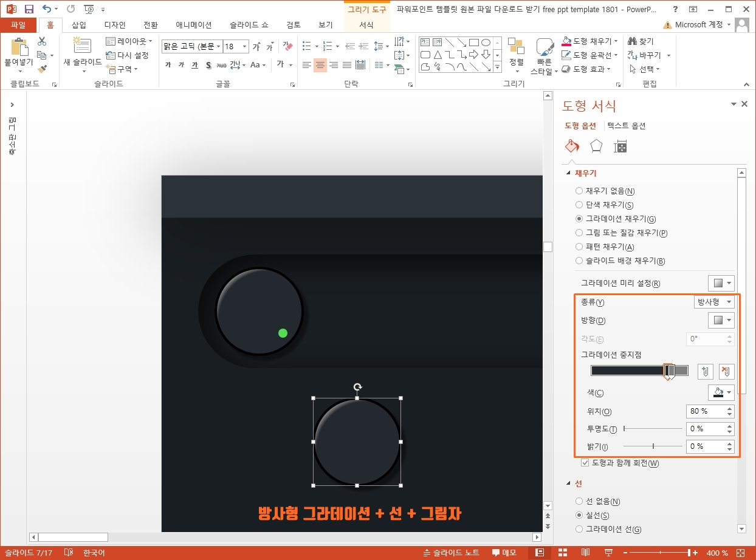This screenshot has height=560, width=756.
Task: Click the 슬라이드 노트 notes button
Action: pos(451,553)
